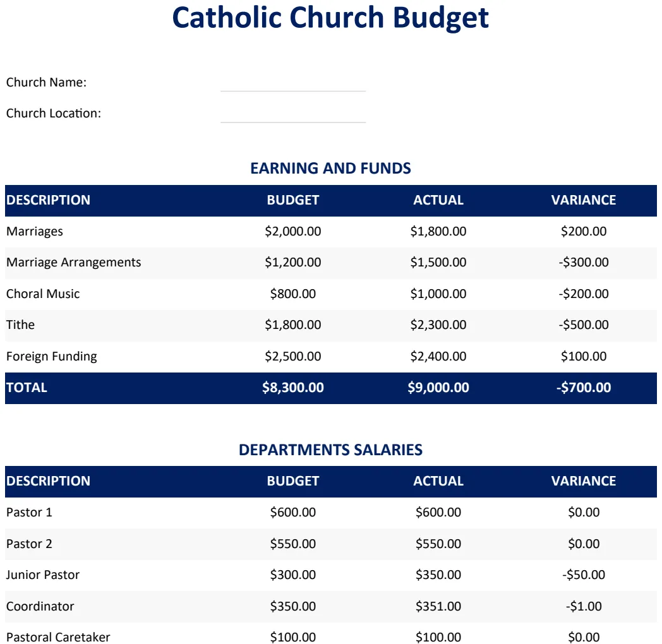Select the 'Pastor 2' row label
662x644 pixels.
(x=29, y=544)
